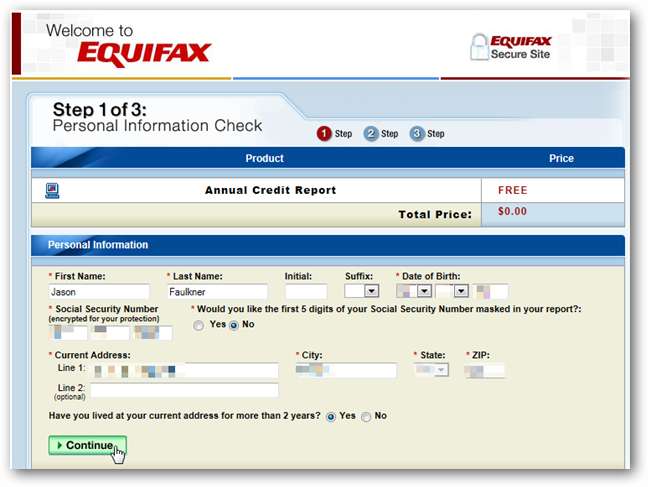Select Yes for masking Social Security digits
The width and height of the screenshot is (648, 487).
[199, 325]
